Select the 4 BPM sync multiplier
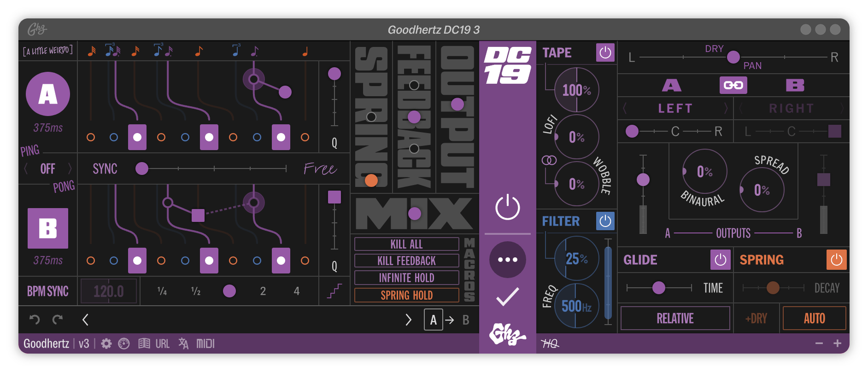 coord(297,291)
